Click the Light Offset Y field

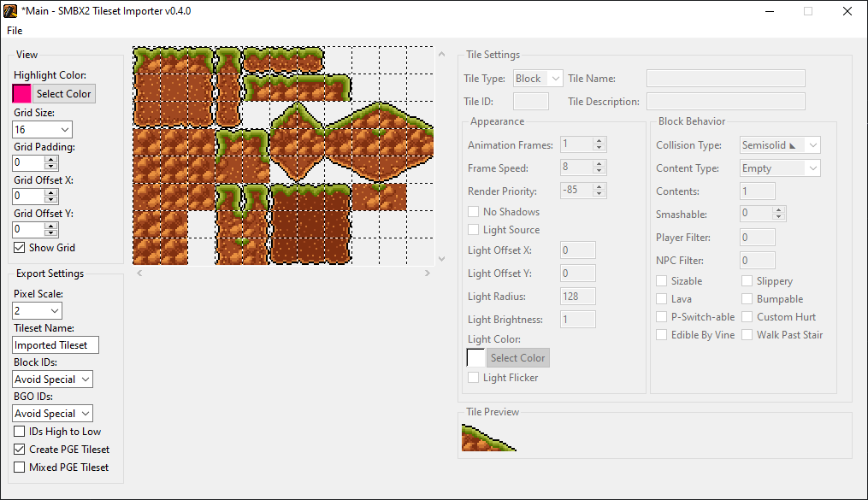578,274
